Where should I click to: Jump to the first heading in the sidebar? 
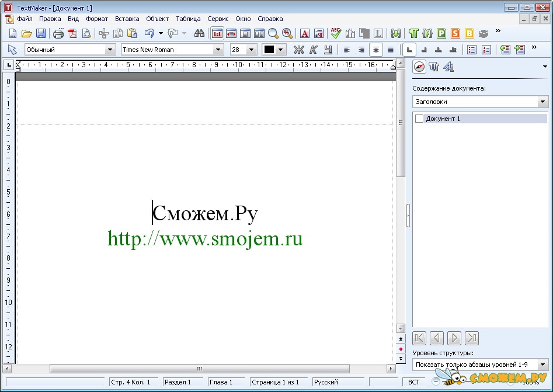tap(419, 338)
